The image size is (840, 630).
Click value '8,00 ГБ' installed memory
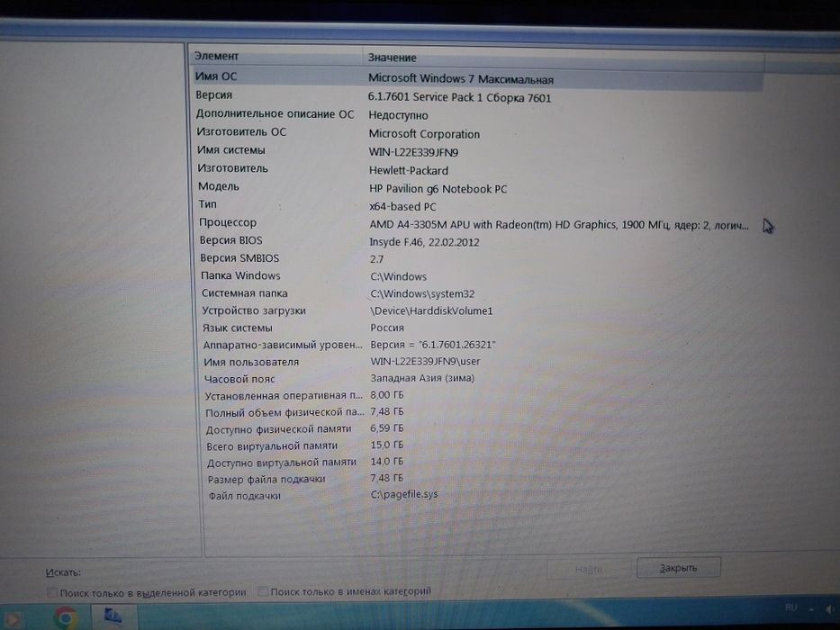coord(387,395)
